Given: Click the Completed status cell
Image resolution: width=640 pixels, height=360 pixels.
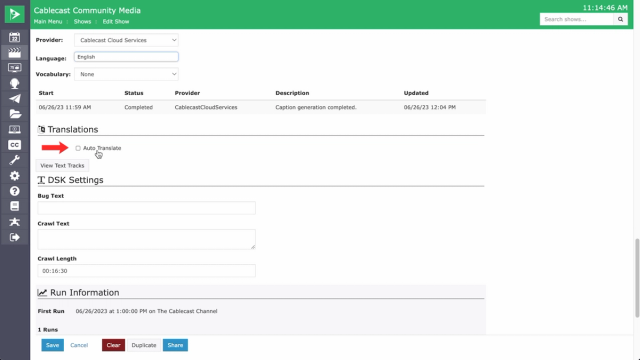Looking at the screenshot, I should [x=138, y=107].
